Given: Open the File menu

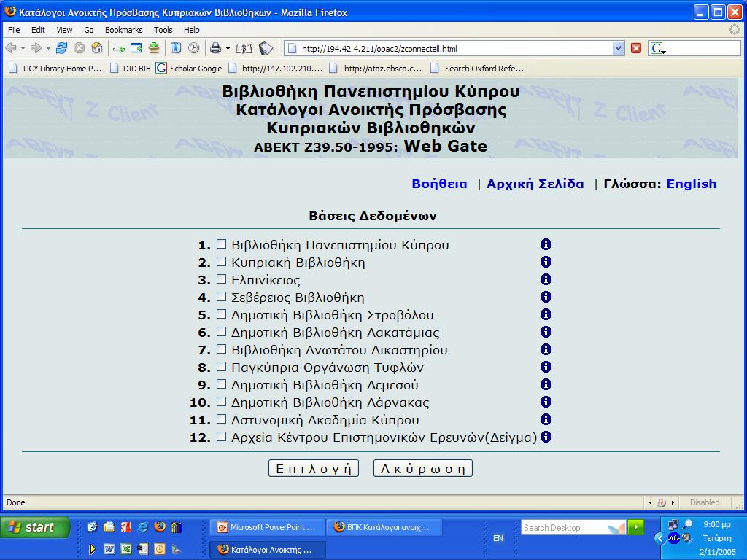Looking at the screenshot, I should pyautogui.click(x=14, y=30).
